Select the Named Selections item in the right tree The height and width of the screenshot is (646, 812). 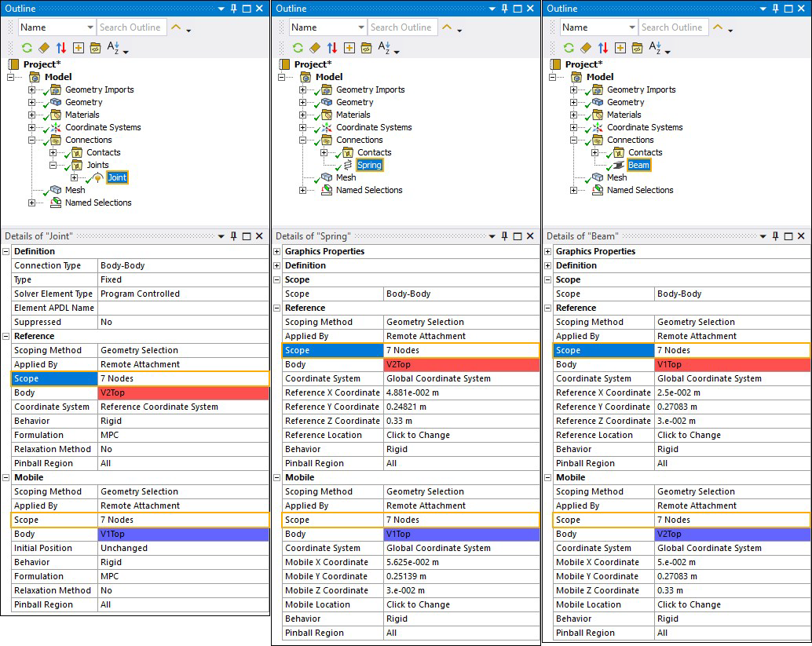[x=639, y=190]
